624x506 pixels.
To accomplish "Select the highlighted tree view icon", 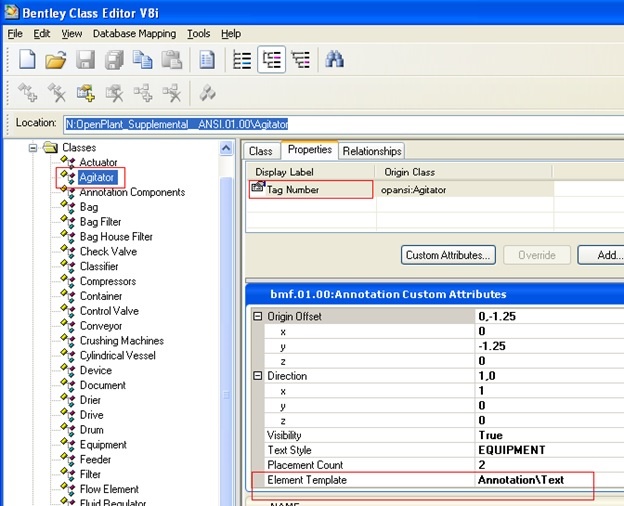I will pyautogui.click(x=271, y=60).
